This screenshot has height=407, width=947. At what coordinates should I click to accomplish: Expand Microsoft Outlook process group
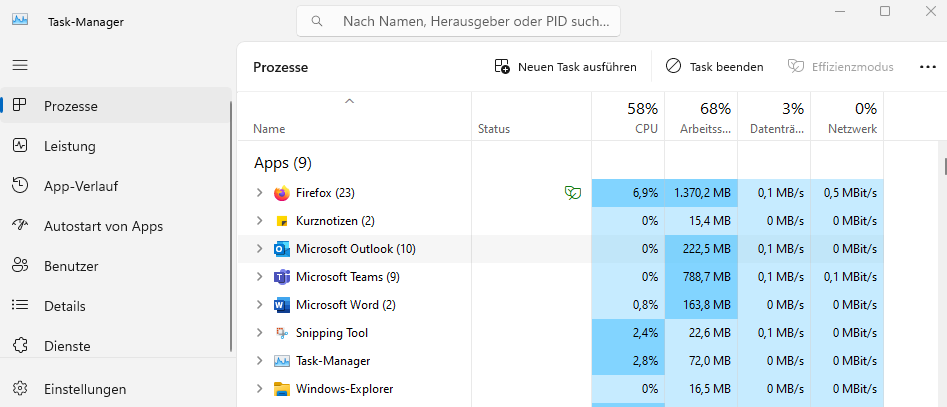(x=260, y=249)
